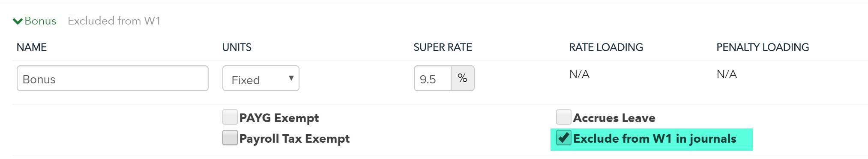This screenshot has height=159, width=868.
Task: Click the Super Rate 9.5 field
Action: tap(433, 78)
